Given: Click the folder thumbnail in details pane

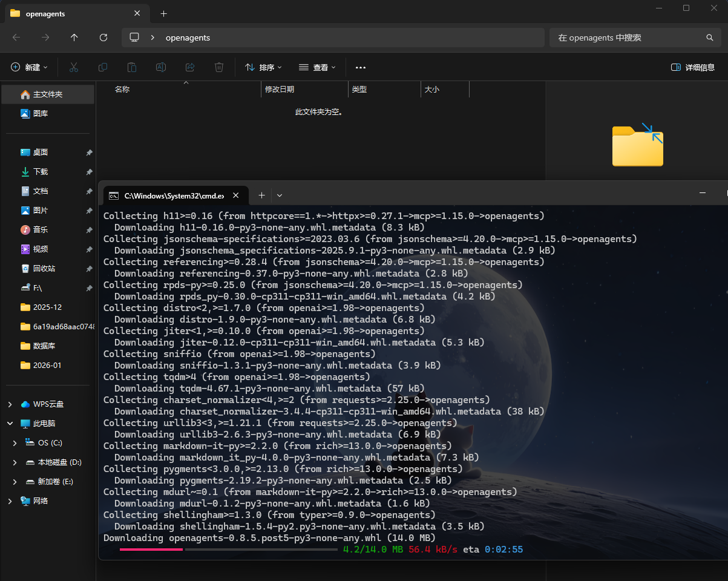Looking at the screenshot, I should point(638,145).
